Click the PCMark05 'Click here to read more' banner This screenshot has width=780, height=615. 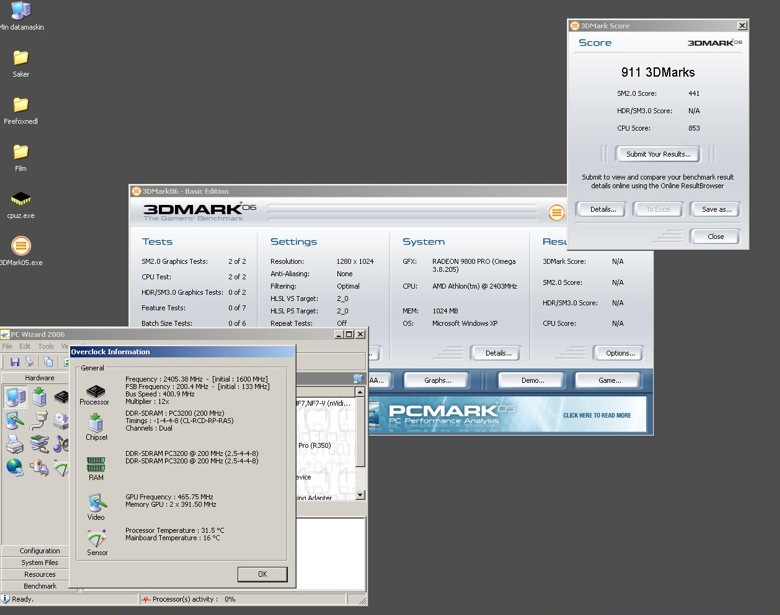(x=507, y=414)
